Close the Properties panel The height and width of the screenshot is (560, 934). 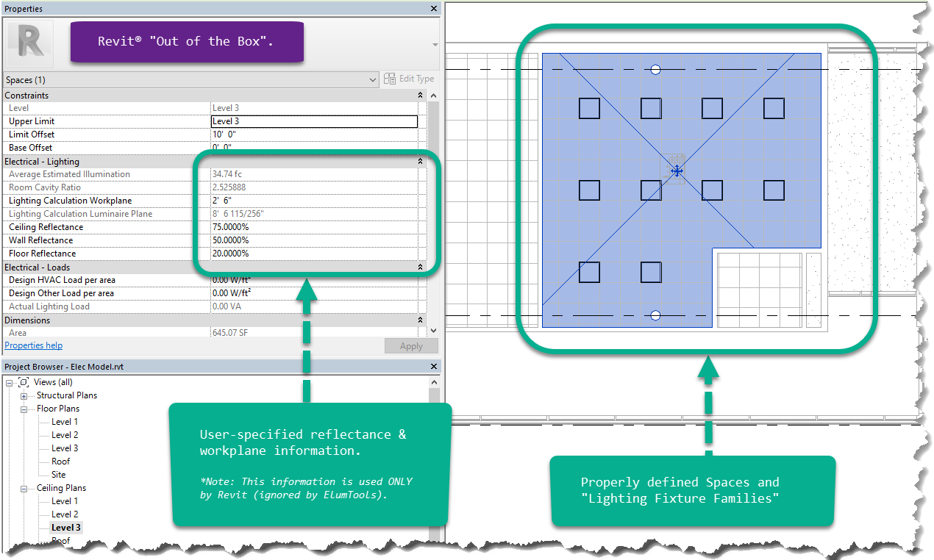433,9
